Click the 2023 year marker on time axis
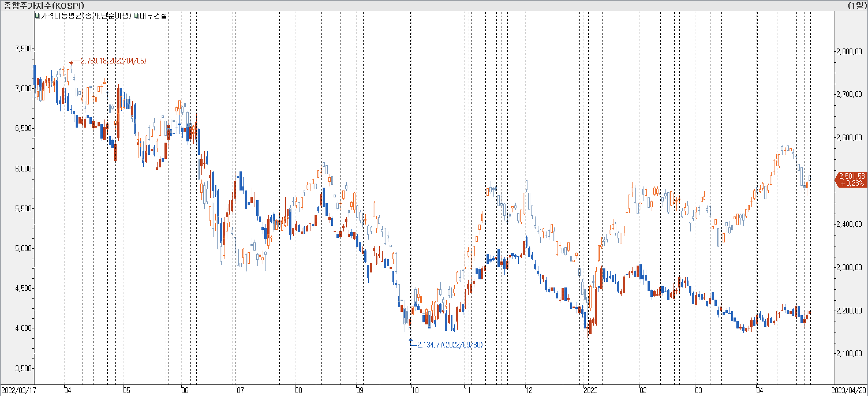Screen dimensions: 868x396 [590, 390]
